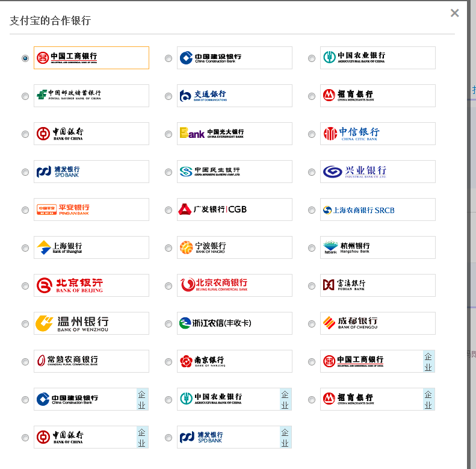Select radio beside personal 中国建设银行
476x469 pixels.
pyautogui.click(x=168, y=58)
